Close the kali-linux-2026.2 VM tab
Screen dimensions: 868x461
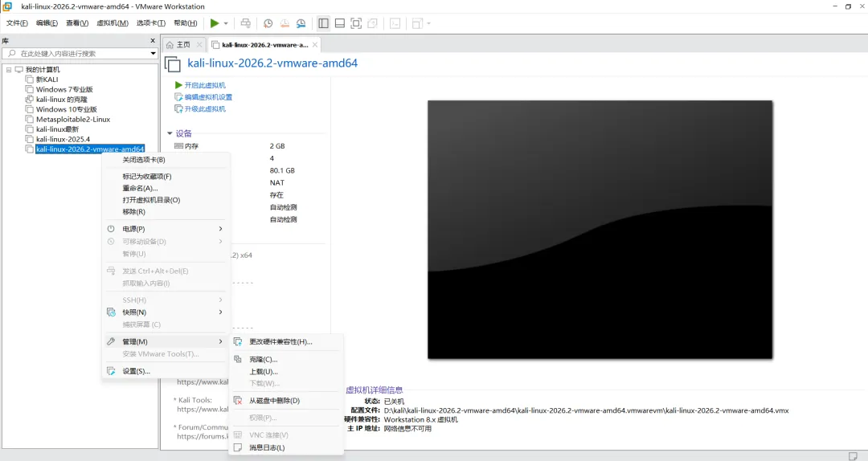pyautogui.click(x=315, y=45)
